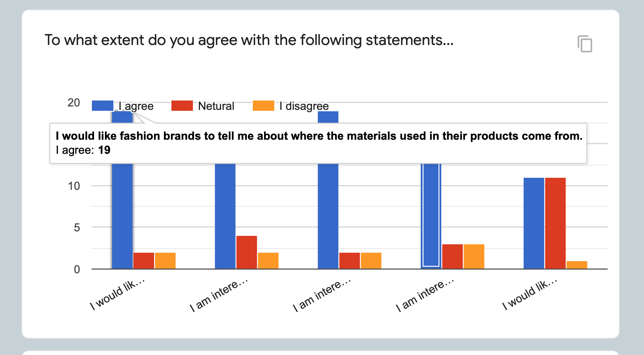Click the short orange bar in the last group
The image size is (644, 355).
coord(577,265)
